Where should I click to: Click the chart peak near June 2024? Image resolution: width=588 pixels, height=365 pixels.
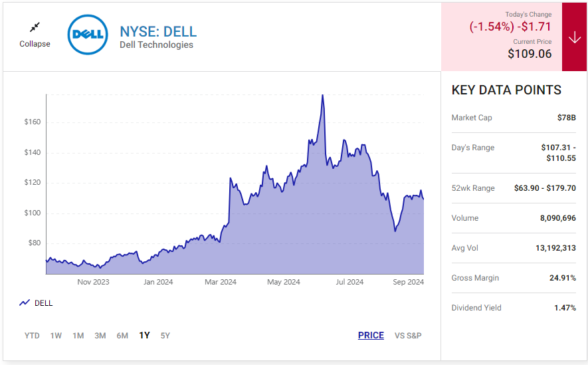322,95
